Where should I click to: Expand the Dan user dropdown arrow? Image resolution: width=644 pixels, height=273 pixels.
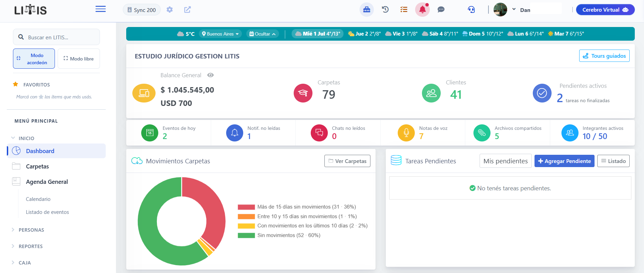(514, 9)
